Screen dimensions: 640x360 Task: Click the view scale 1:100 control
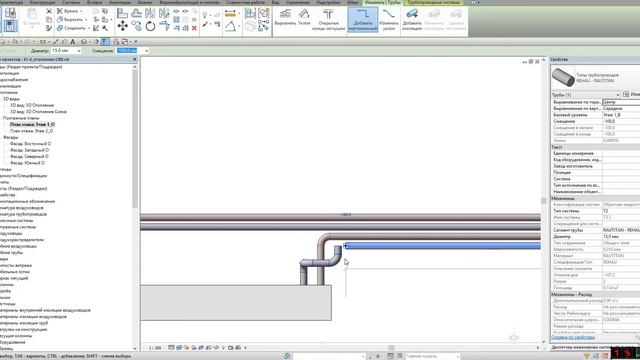point(155,348)
